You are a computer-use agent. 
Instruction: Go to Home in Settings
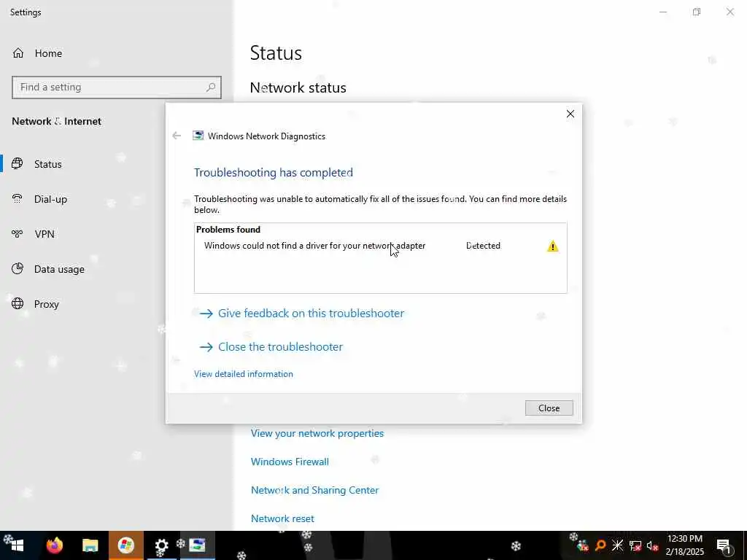[48, 53]
